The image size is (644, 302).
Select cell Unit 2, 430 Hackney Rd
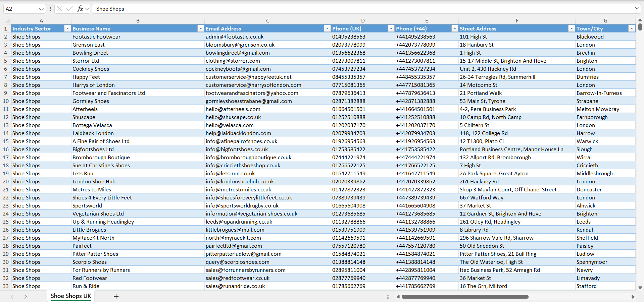tap(517, 69)
